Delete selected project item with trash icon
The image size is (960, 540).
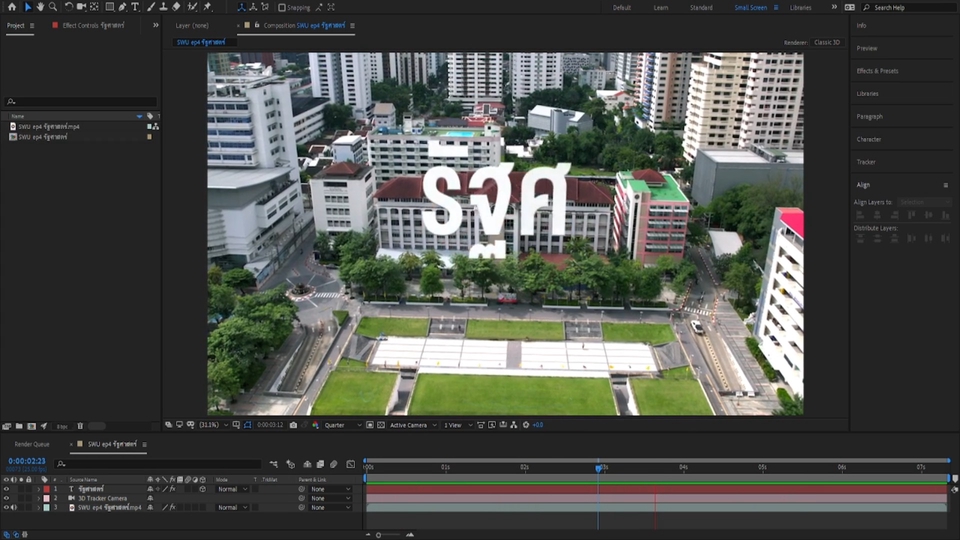pyautogui.click(x=80, y=426)
